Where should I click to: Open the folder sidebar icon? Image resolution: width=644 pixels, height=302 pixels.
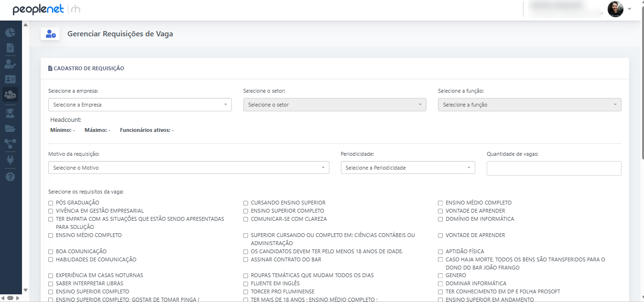pos(10,129)
